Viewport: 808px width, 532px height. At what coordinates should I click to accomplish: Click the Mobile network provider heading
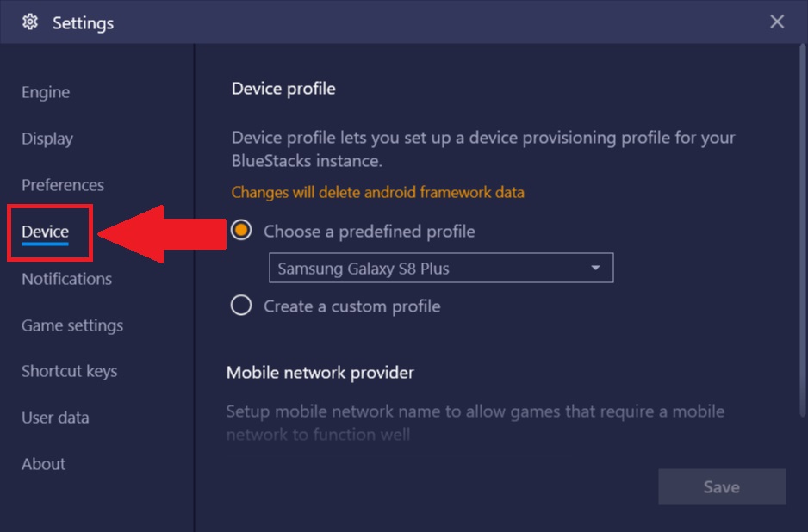click(320, 373)
